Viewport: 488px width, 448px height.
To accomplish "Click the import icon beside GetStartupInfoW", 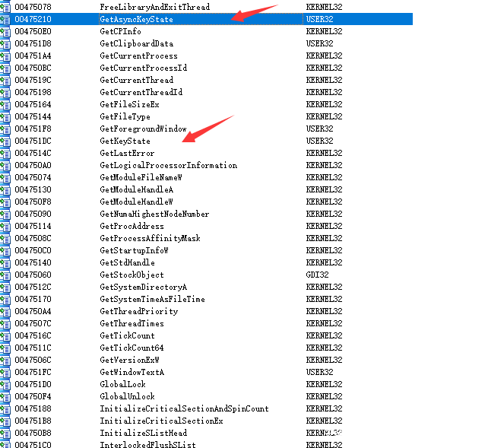I will pos(5,251).
